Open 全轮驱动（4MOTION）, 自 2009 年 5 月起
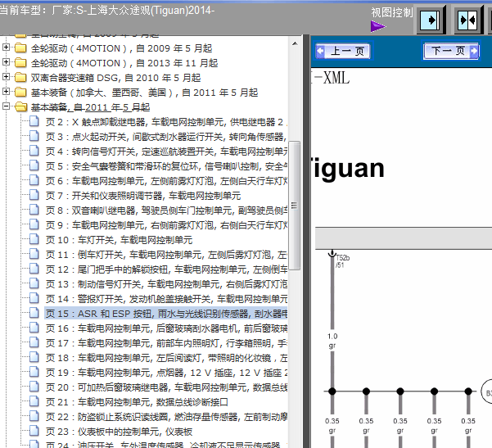The image size is (492, 448). 121,48
